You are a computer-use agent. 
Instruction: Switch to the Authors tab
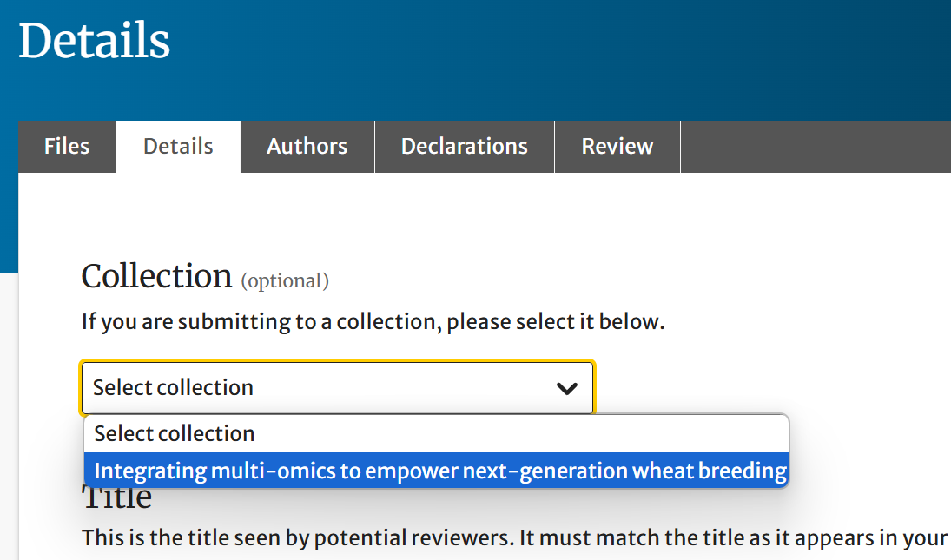point(307,147)
